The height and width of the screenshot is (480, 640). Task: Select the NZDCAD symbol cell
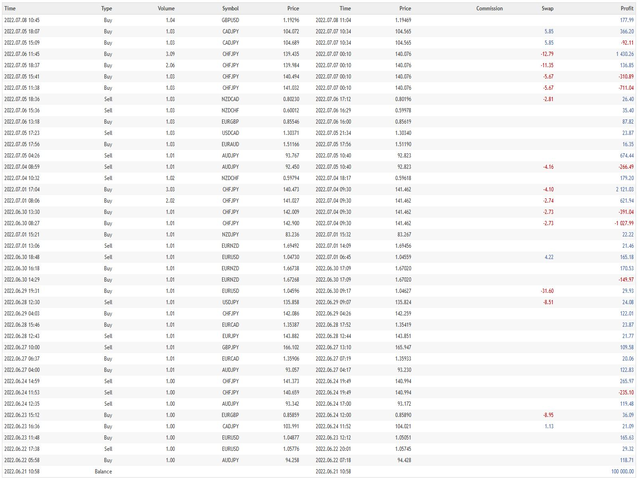pos(230,99)
